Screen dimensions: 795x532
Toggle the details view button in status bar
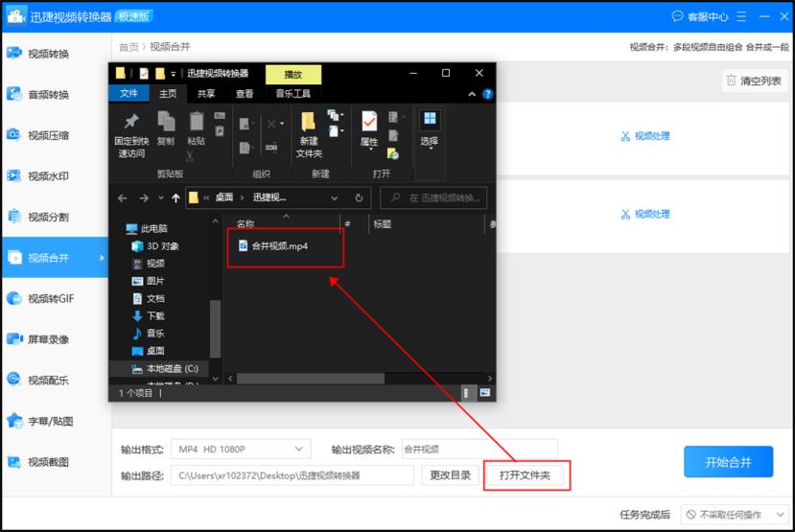point(468,392)
